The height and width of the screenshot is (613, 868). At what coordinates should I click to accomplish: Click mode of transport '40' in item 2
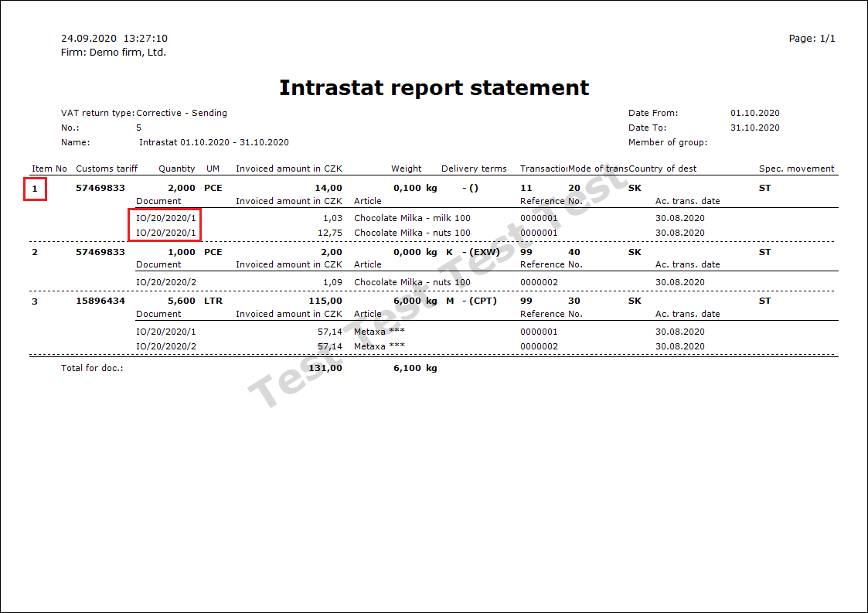574,252
